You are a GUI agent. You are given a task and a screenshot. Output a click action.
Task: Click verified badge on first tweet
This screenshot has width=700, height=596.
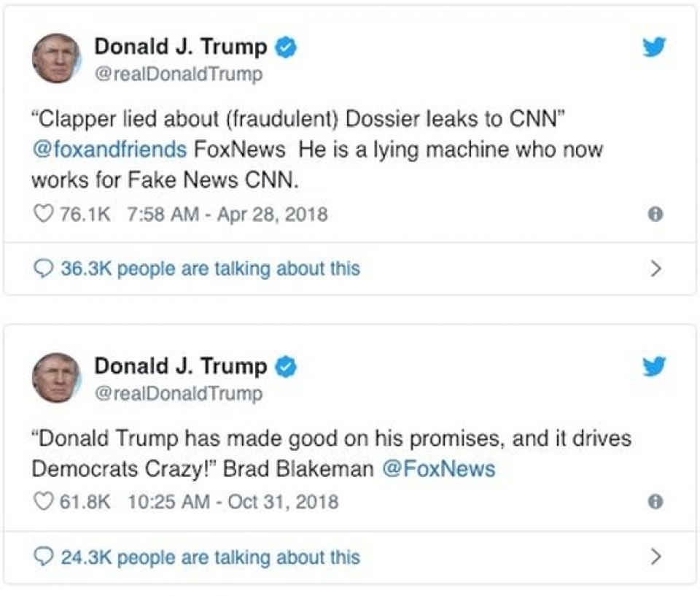(x=285, y=48)
